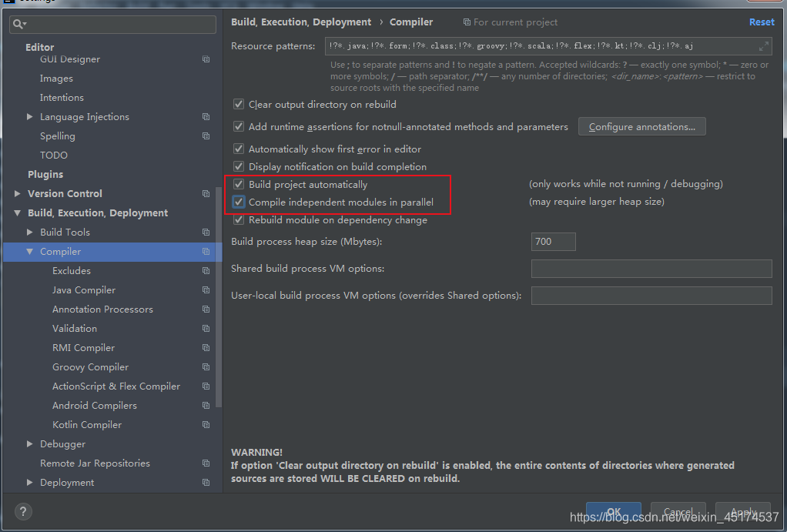The height and width of the screenshot is (532, 787).
Task: Expand the Version Control section
Action: [x=18, y=194]
